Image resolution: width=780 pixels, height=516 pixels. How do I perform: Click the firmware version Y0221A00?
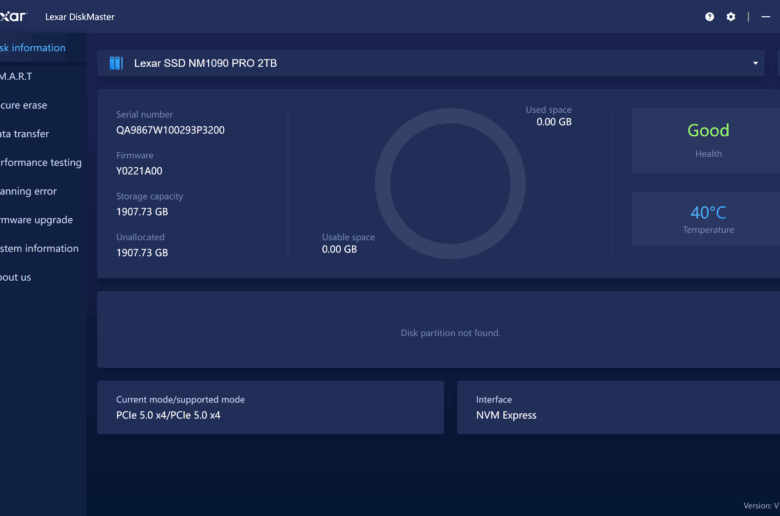pyautogui.click(x=139, y=171)
